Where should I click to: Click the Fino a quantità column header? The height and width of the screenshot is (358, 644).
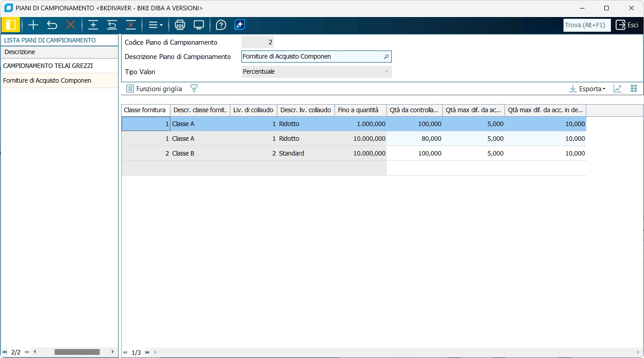click(x=360, y=110)
